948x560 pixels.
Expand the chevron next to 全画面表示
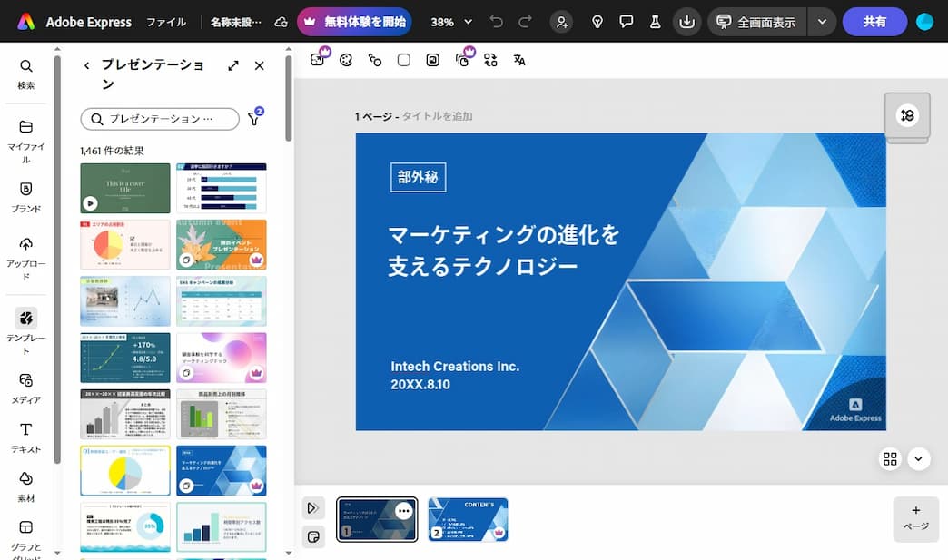pyautogui.click(x=822, y=22)
